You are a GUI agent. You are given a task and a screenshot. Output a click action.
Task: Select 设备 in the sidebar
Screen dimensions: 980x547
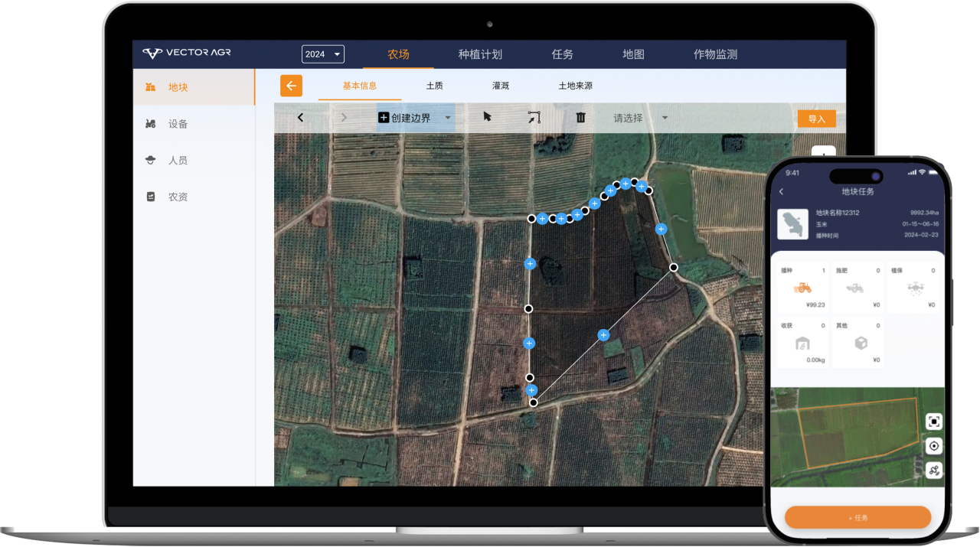(x=178, y=124)
